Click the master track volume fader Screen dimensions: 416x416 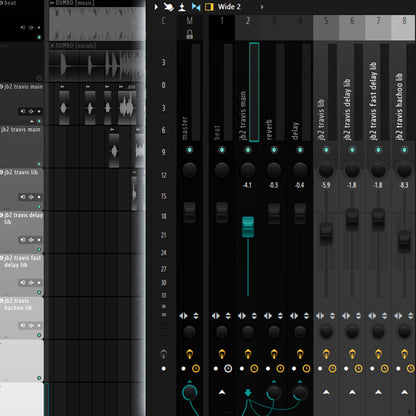[x=190, y=212]
